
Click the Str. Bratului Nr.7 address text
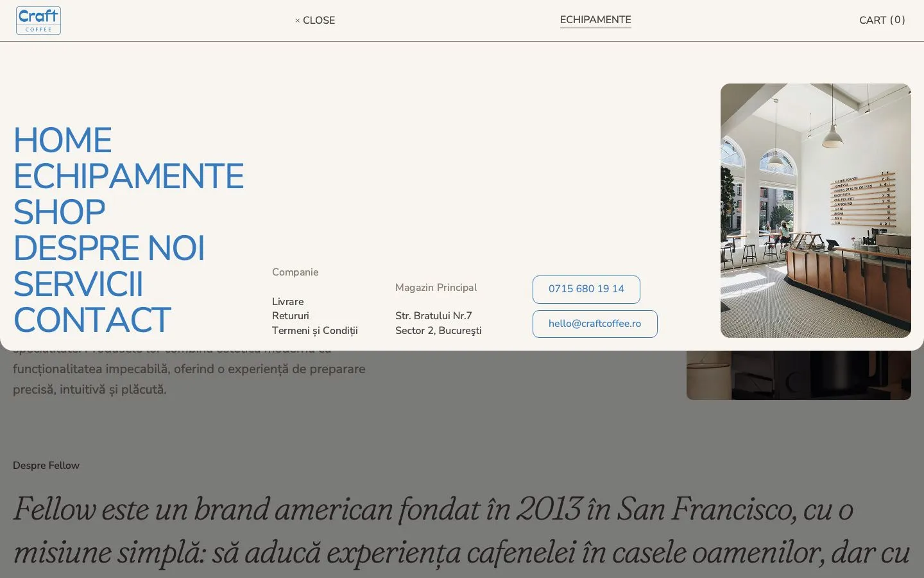pos(433,316)
